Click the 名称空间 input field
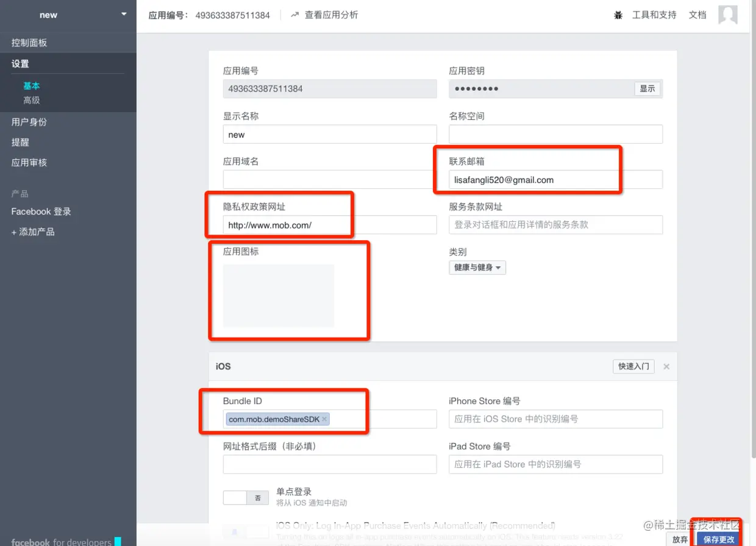Image resolution: width=756 pixels, height=546 pixels. pos(556,135)
